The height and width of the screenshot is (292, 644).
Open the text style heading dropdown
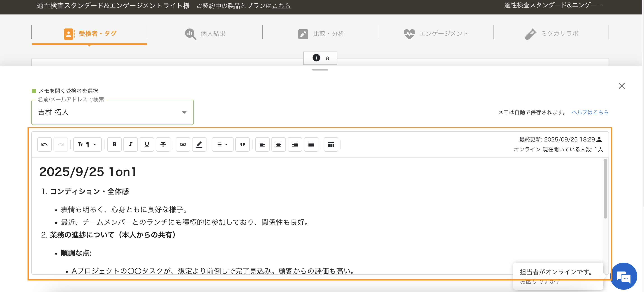pos(87,144)
